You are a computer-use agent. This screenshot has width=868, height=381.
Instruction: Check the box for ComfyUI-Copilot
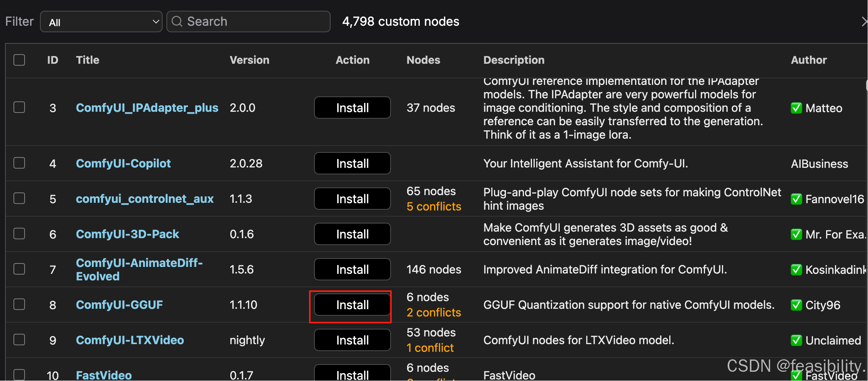(19, 163)
